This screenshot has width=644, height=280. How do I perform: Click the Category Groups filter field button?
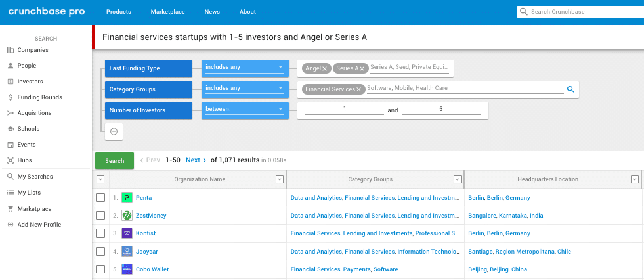pos(148,89)
